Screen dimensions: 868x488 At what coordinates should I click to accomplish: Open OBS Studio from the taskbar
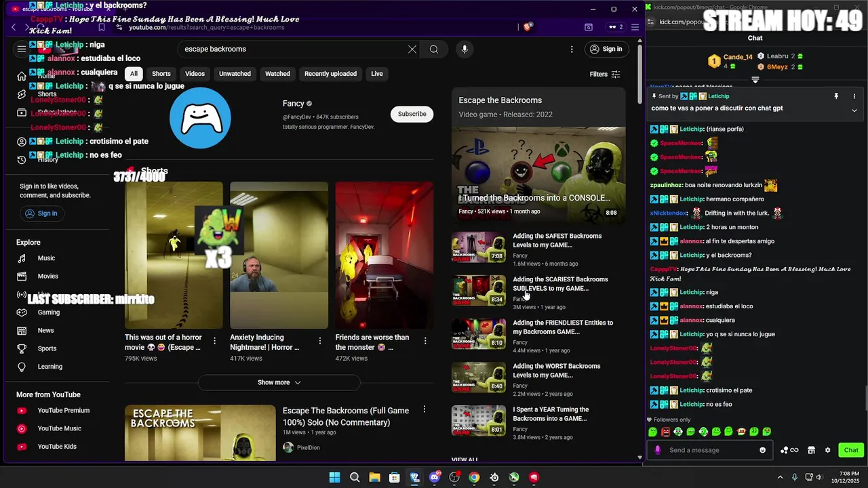[454, 477]
